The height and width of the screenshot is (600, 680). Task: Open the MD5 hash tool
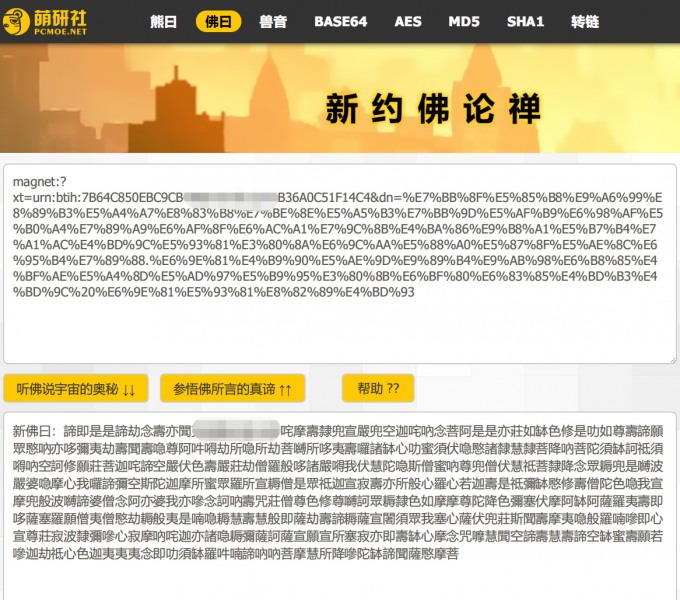tap(464, 21)
